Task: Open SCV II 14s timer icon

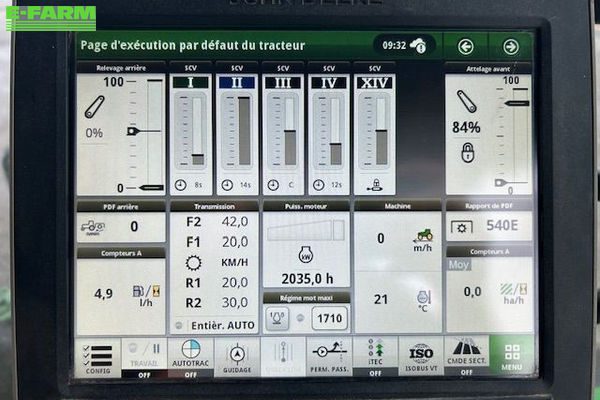Action: point(227,185)
